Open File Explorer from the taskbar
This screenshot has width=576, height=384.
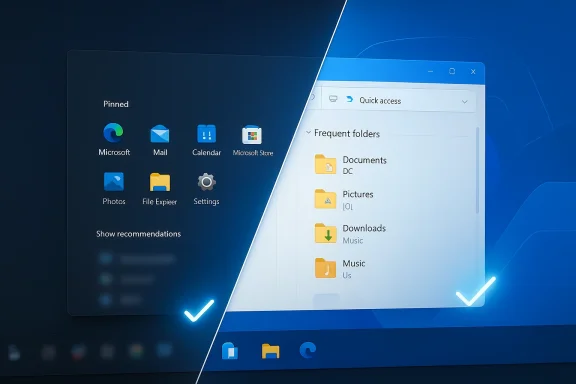click(x=271, y=351)
